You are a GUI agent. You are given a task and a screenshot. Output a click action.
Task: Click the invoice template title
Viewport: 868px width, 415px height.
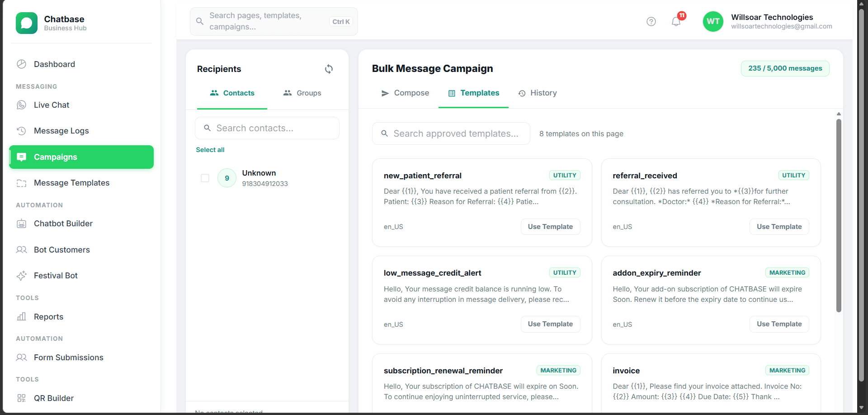626,371
